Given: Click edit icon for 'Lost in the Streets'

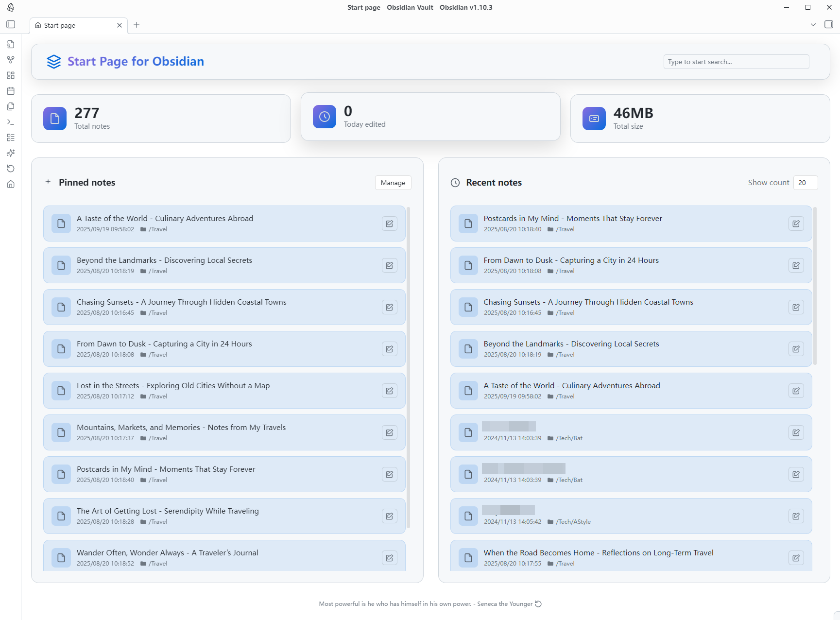Looking at the screenshot, I should (390, 391).
